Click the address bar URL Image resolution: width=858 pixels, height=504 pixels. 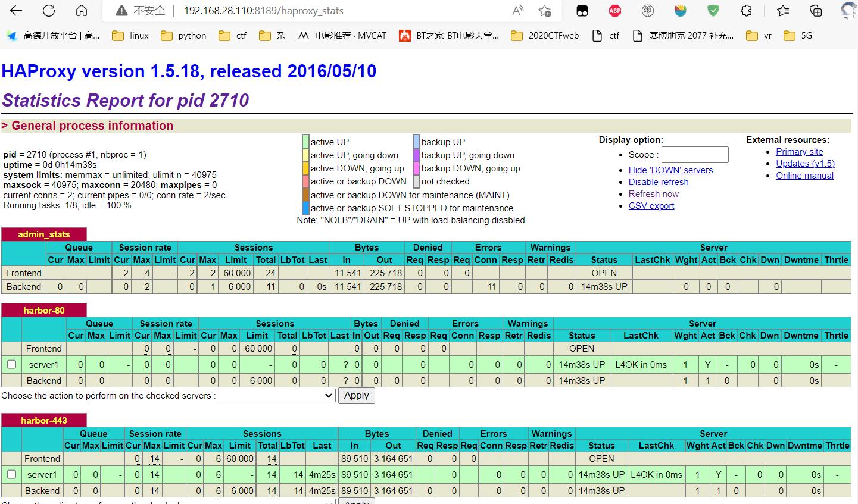point(263,11)
